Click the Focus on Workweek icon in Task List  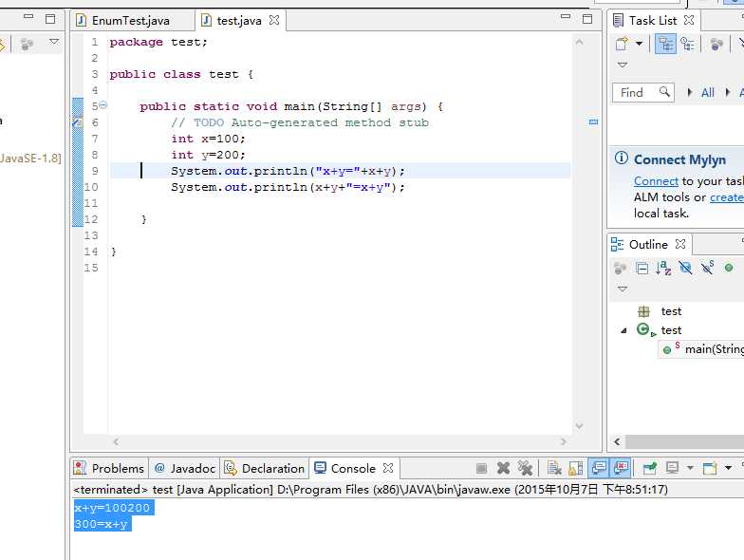(716, 44)
